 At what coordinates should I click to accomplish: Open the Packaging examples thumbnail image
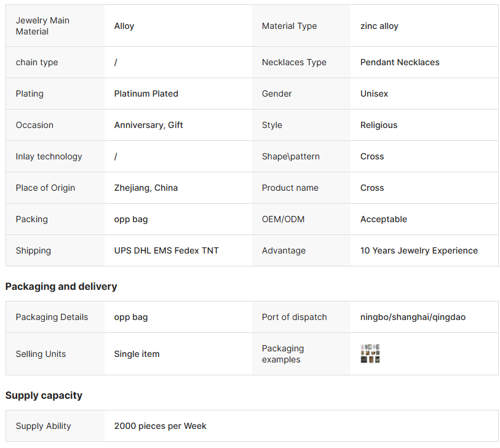370,353
